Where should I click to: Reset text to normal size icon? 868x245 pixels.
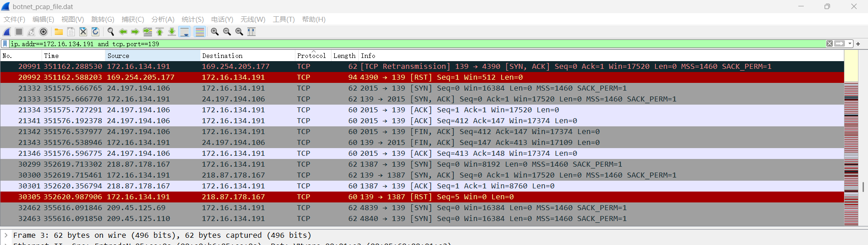pos(239,32)
